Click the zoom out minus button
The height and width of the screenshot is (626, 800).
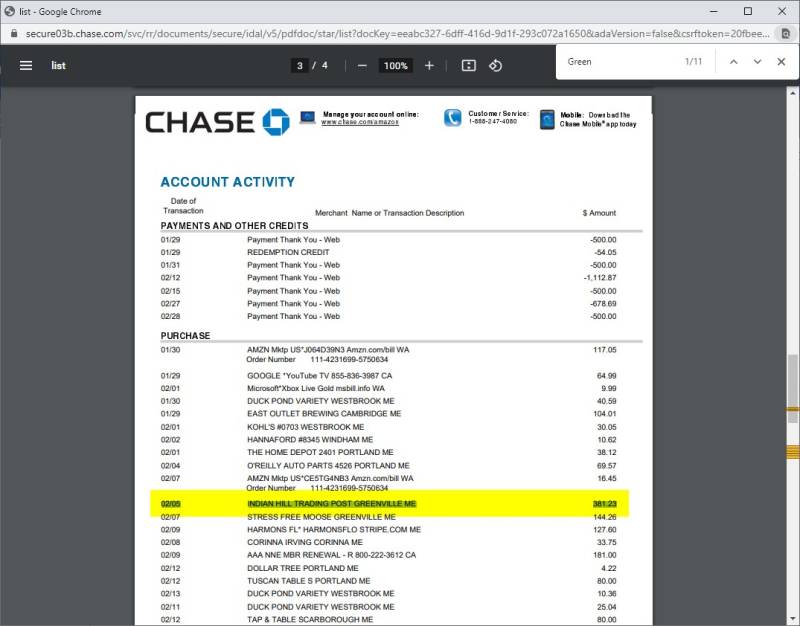tap(362, 66)
